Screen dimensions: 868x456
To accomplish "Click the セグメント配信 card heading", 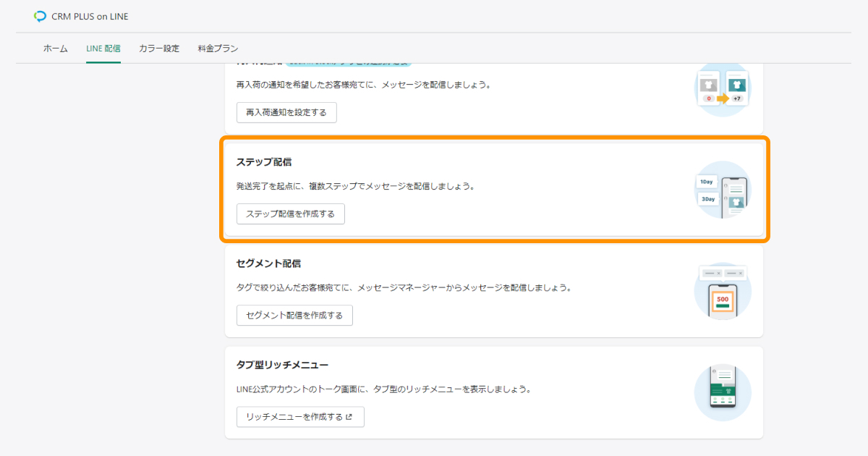I will point(268,263).
